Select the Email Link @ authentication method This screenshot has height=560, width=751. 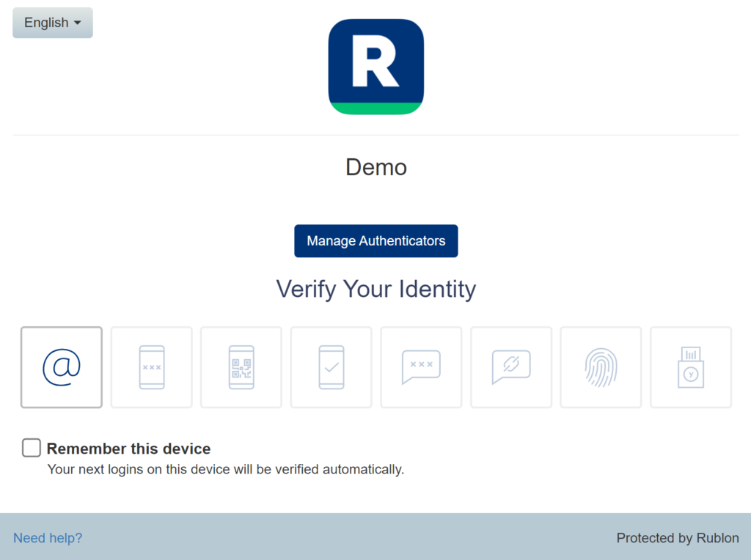click(62, 367)
